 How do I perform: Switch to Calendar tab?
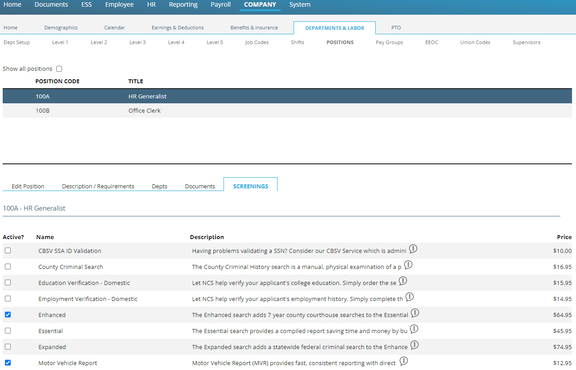(x=114, y=28)
